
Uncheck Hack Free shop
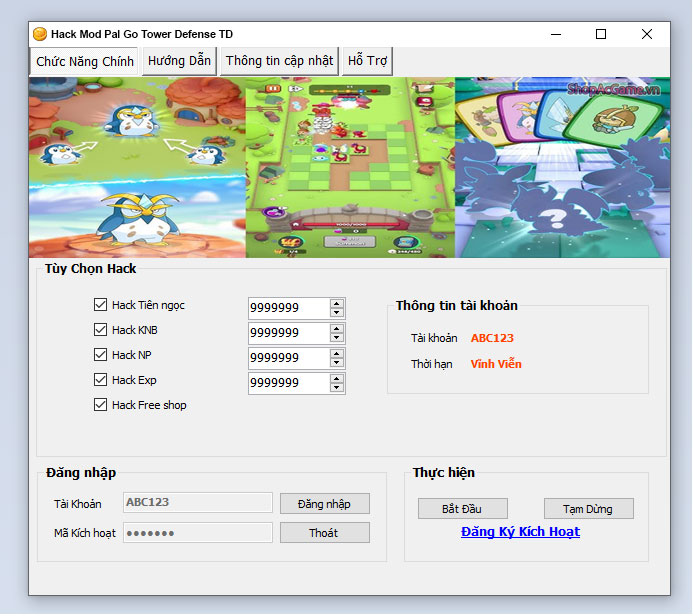point(100,405)
